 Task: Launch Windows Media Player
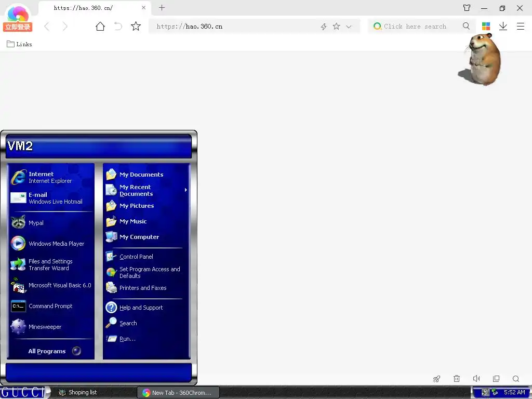click(x=51, y=244)
